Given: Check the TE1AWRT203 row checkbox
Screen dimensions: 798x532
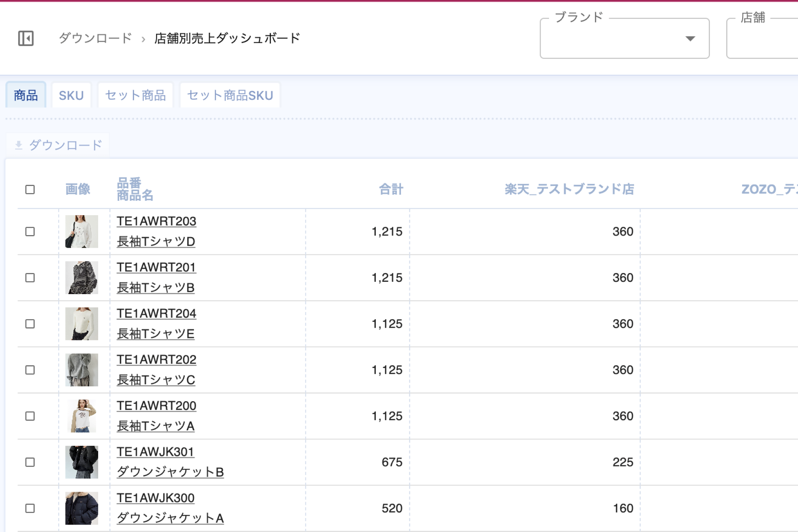Looking at the screenshot, I should coord(30,231).
